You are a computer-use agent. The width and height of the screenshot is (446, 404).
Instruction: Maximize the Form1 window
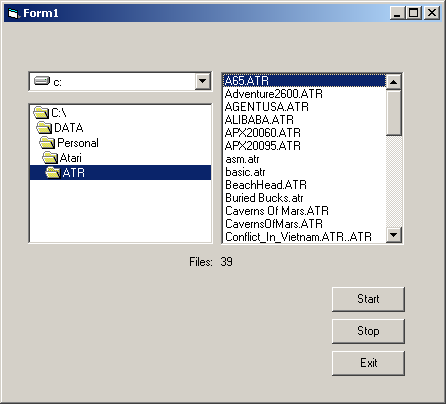pos(414,13)
